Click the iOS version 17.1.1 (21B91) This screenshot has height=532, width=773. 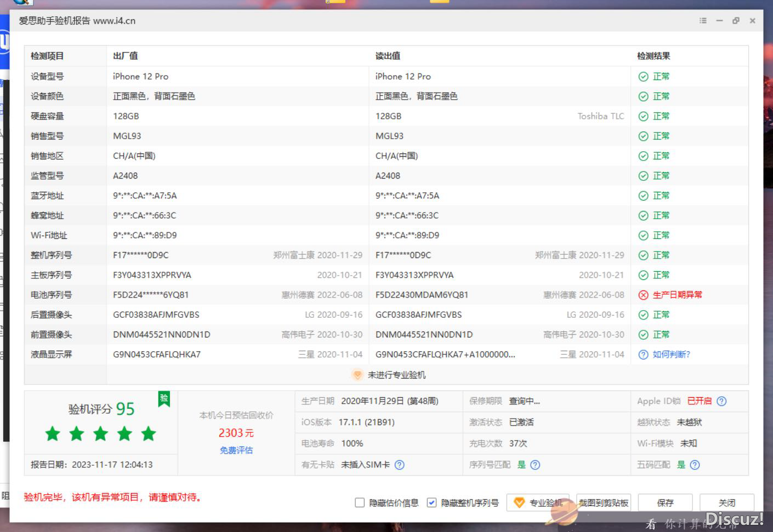pyautogui.click(x=366, y=422)
